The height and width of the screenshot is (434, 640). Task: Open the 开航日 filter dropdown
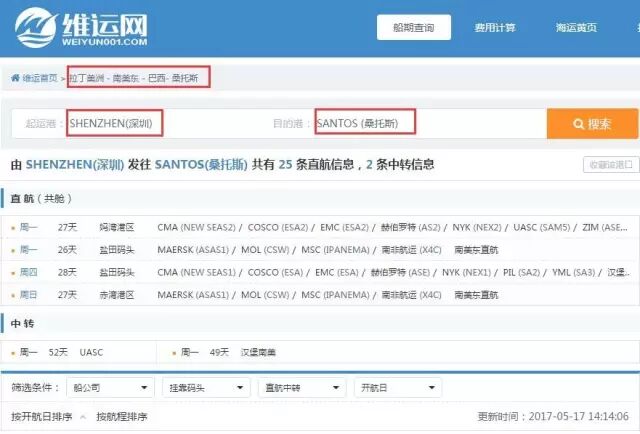tap(398, 387)
